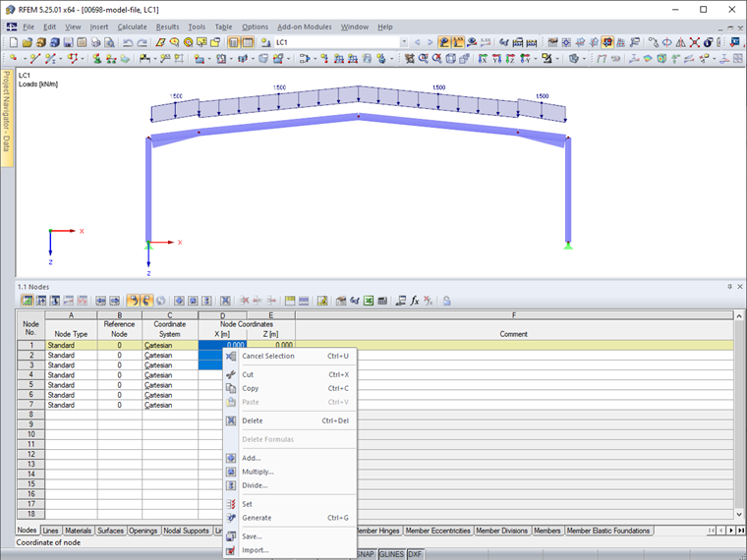Image resolution: width=747 pixels, height=560 pixels.
Task: Click the Add icon (plus) in table toolbar
Action: pyautogui.click(x=179, y=301)
